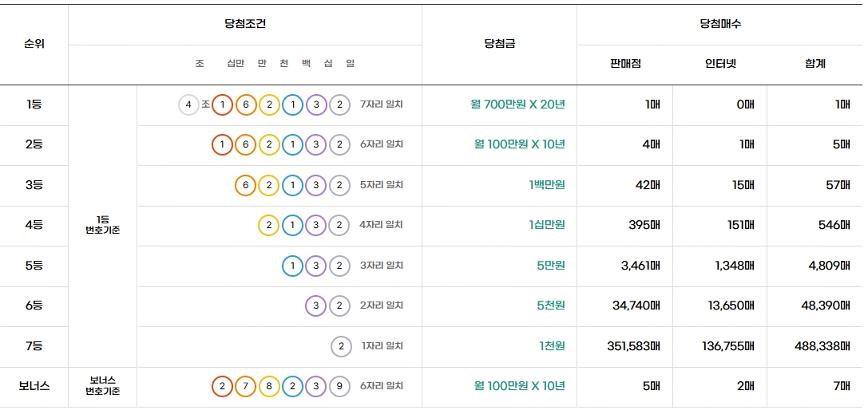The height and width of the screenshot is (410, 868).
Task: Click the 5만원 prize amount
Action: click(x=551, y=266)
